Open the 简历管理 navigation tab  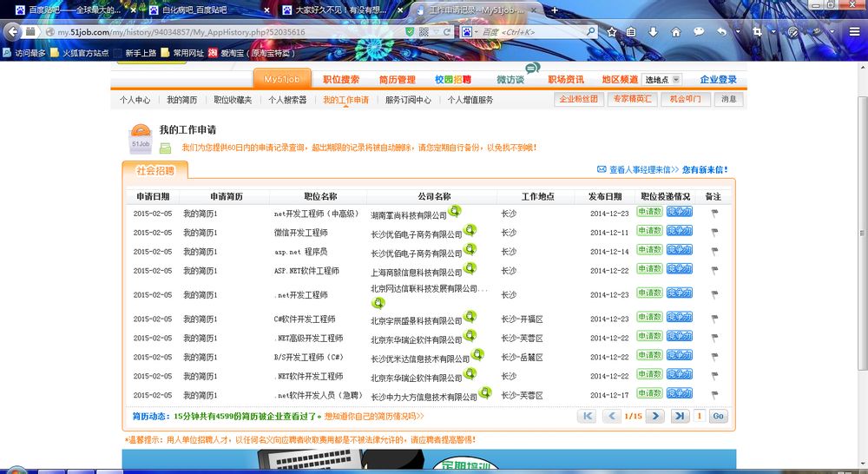point(397,80)
